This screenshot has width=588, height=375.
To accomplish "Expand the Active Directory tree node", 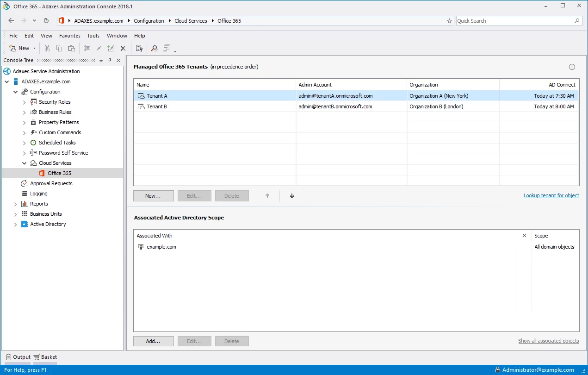I will pyautogui.click(x=16, y=224).
